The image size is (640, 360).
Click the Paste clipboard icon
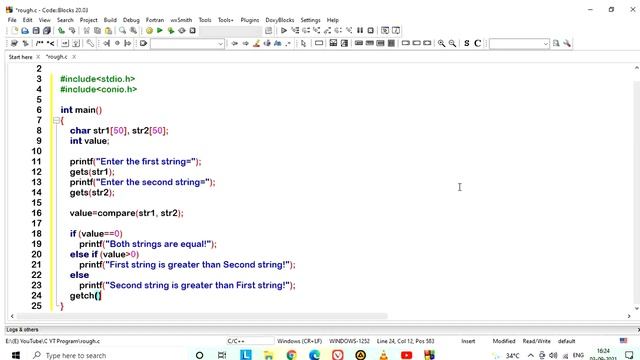(x=108, y=31)
